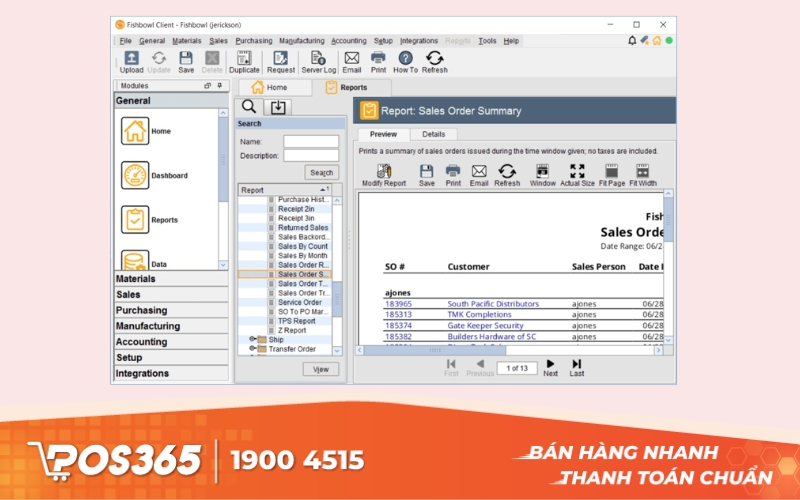Open the Reports module icon
The width and height of the screenshot is (800, 500).
tap(135, 219)
